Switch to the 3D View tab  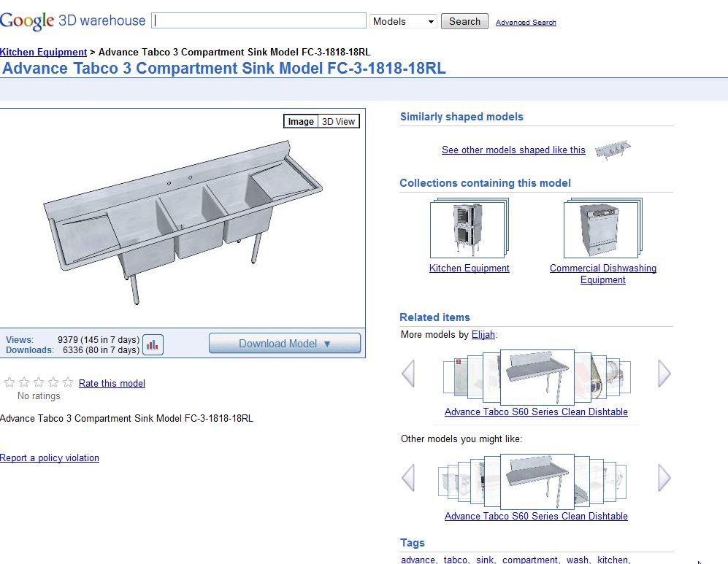[339, 122]
